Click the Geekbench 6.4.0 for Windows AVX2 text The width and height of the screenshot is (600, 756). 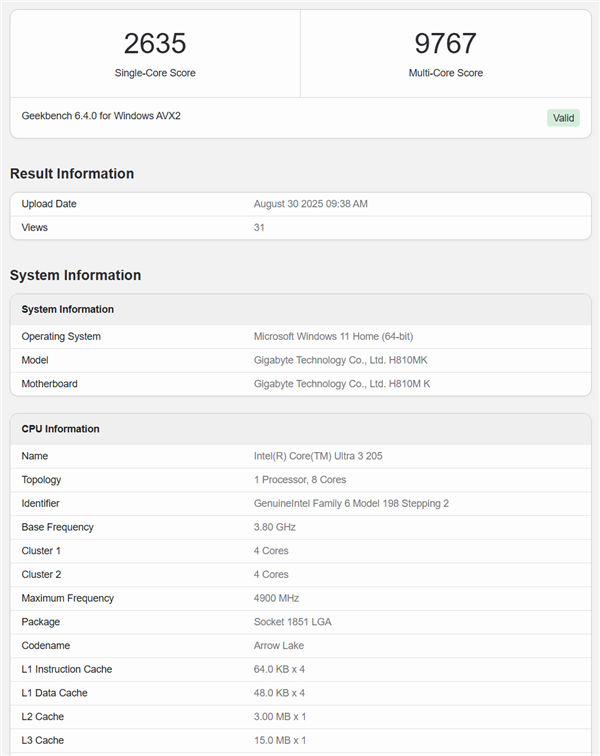point(101,116)
